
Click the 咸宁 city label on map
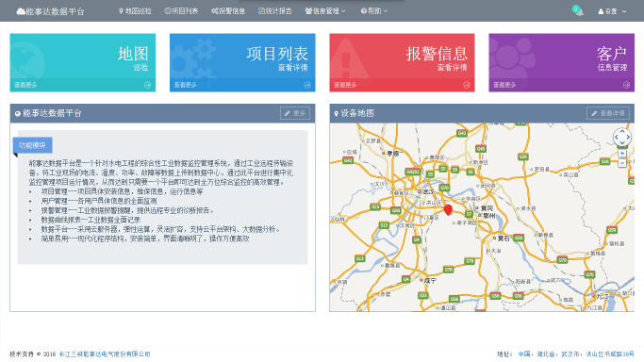tap(430, 281)
